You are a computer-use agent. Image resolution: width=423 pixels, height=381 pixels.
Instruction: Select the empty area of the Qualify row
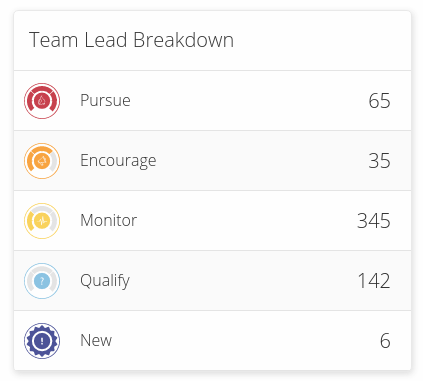click(243, 281)
